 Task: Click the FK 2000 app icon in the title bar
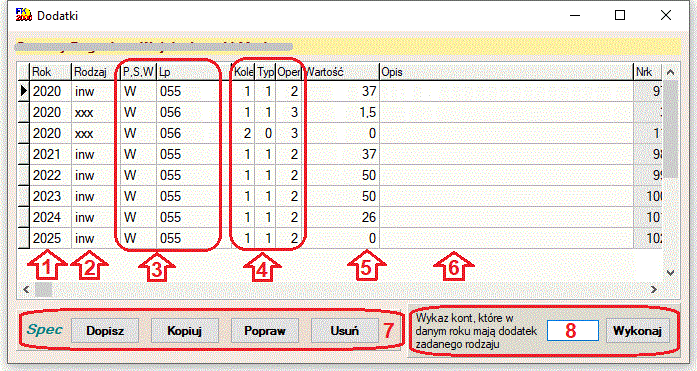coord(23,15)
